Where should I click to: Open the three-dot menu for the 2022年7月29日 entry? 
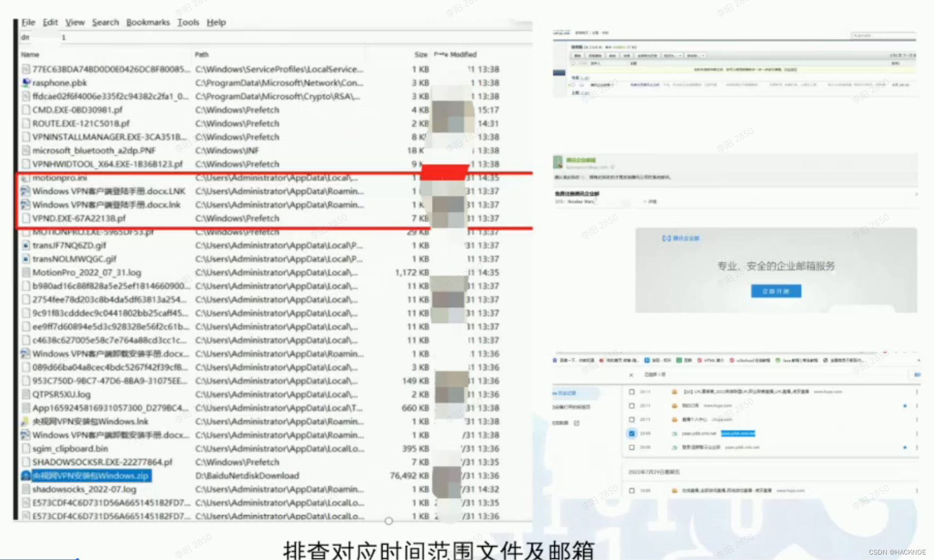(917, 491)
